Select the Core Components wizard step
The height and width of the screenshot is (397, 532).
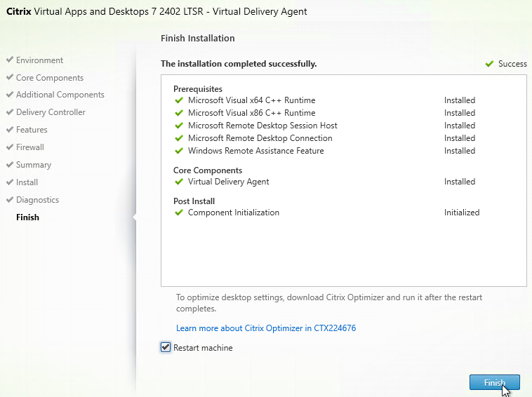click(x=50, y=78)
